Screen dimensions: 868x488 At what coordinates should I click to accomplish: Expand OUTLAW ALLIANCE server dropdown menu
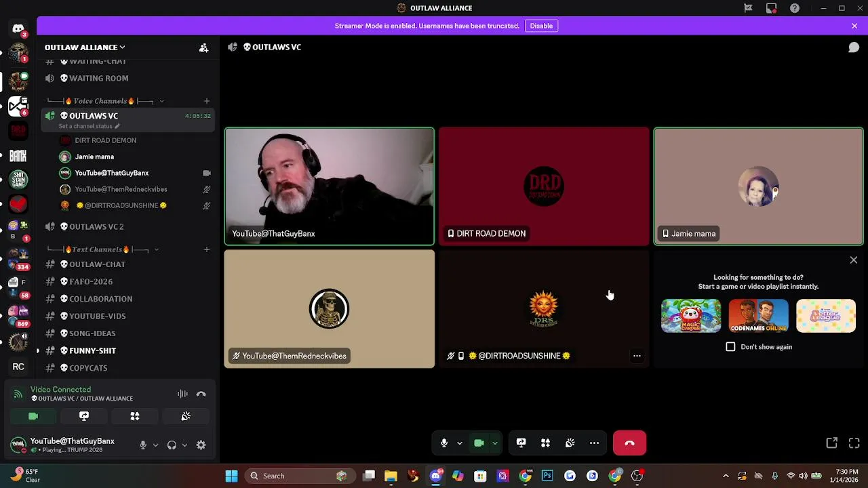(x=85, y=47)
